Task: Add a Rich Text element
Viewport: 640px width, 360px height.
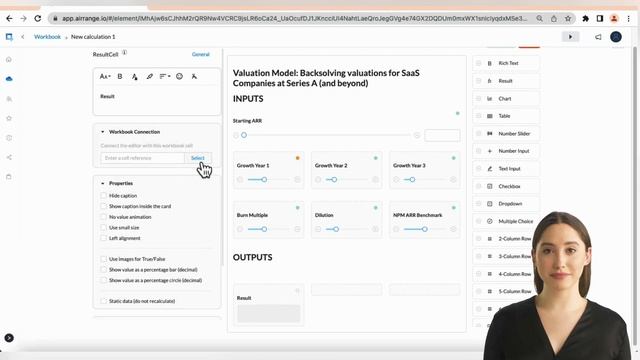Action: coord(506,63)
